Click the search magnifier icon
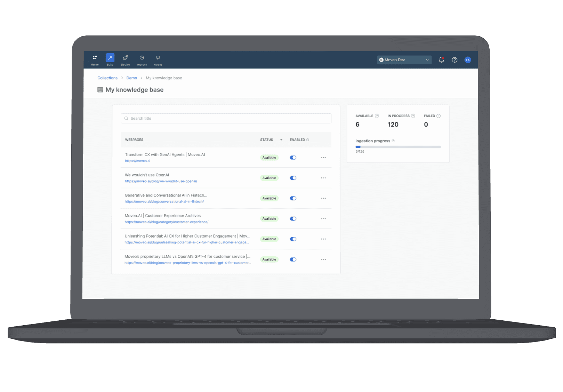This screenshot has width=563, height=392. (126, 118)
